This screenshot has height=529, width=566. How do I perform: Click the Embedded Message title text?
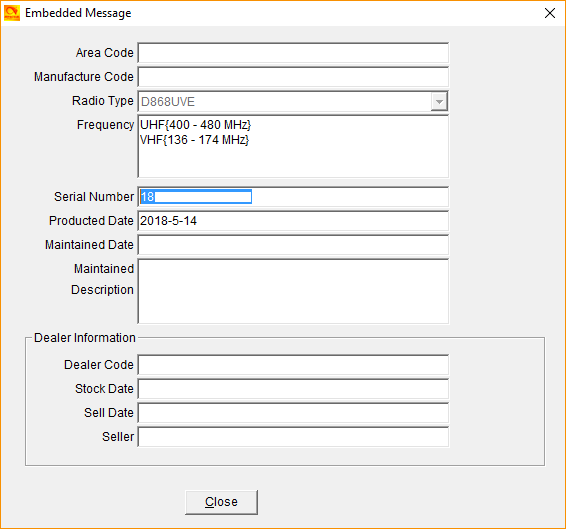tap(78, 13)
